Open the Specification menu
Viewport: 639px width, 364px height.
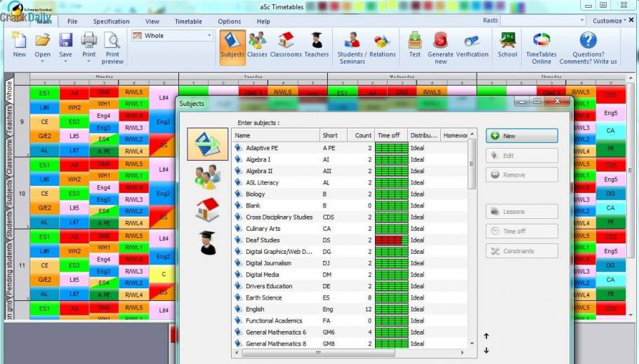tap(111, 21)
